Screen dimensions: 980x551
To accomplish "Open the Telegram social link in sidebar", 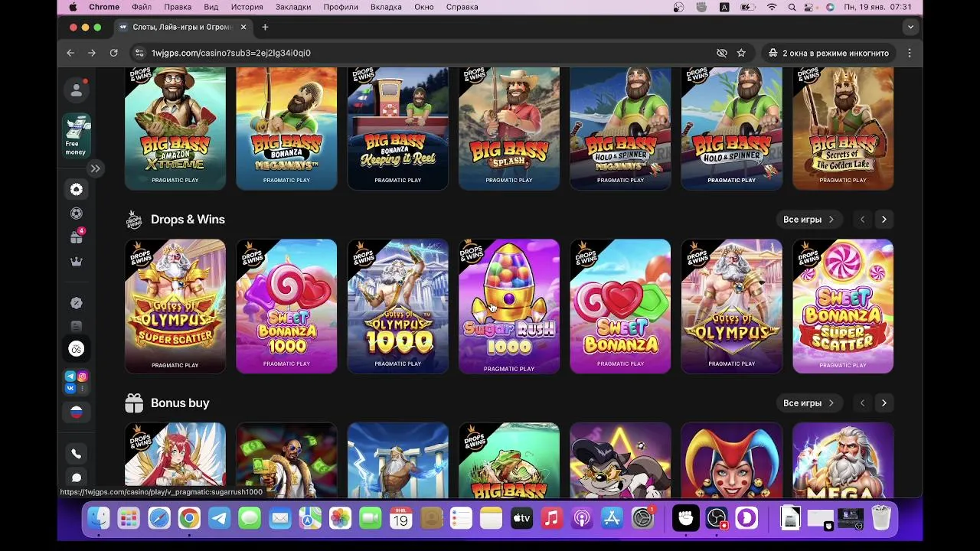I will pyautogui.click(x=70, y=376).
